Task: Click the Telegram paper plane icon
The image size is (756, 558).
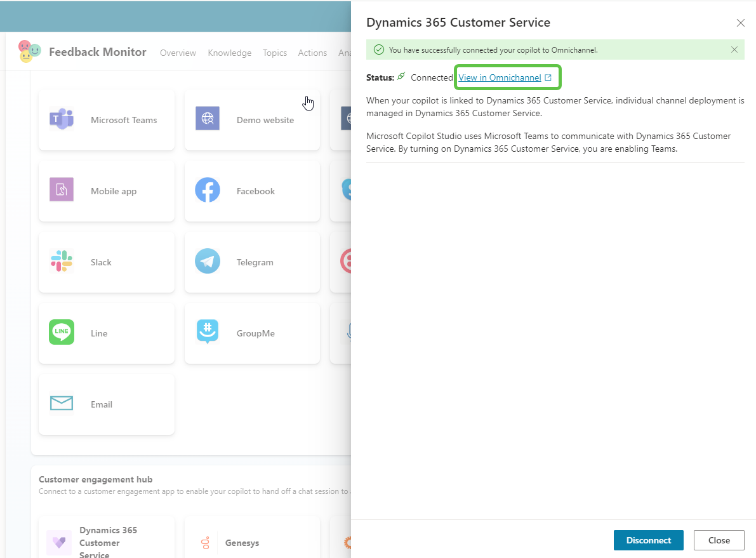Action: [x=208, y=262]
